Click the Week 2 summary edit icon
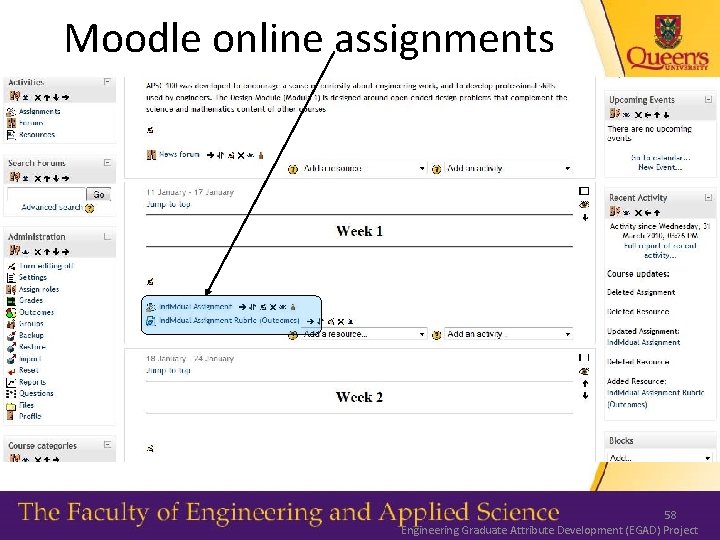 coord(150,448)
